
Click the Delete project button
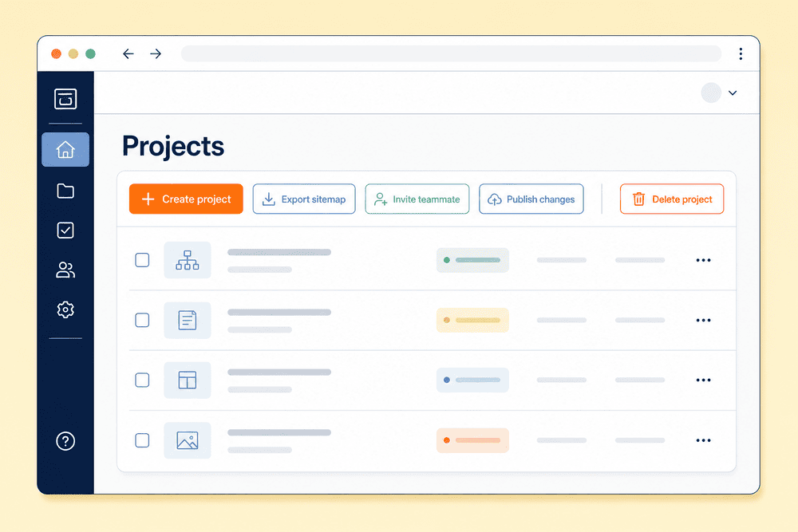coord(672,199)
